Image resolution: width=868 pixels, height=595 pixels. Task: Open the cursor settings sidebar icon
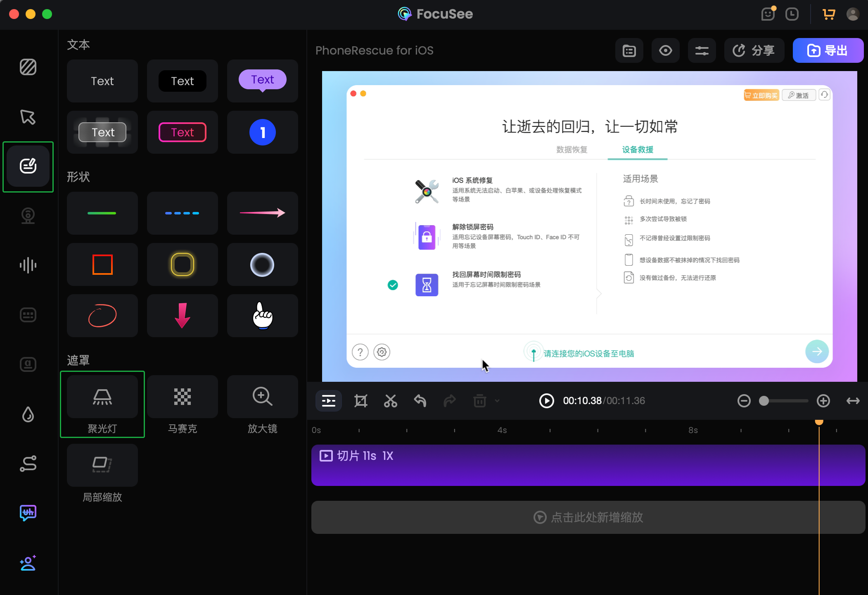coord(28,117)
